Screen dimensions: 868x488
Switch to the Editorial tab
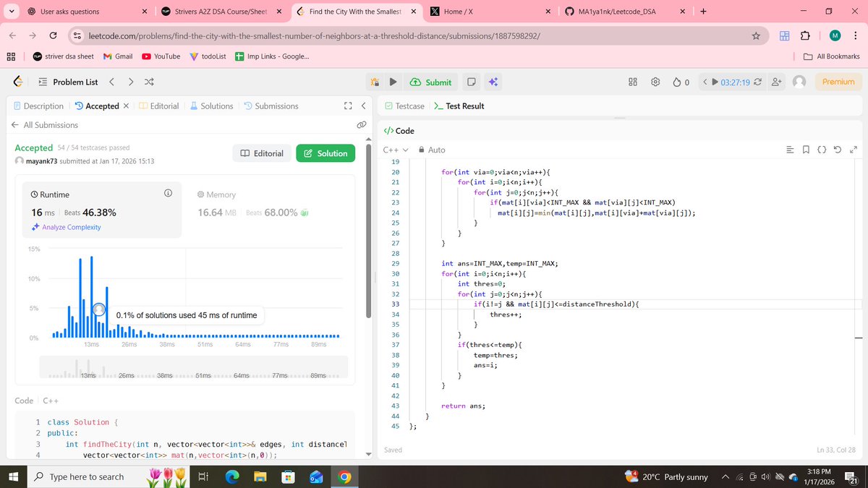[158, 106]
